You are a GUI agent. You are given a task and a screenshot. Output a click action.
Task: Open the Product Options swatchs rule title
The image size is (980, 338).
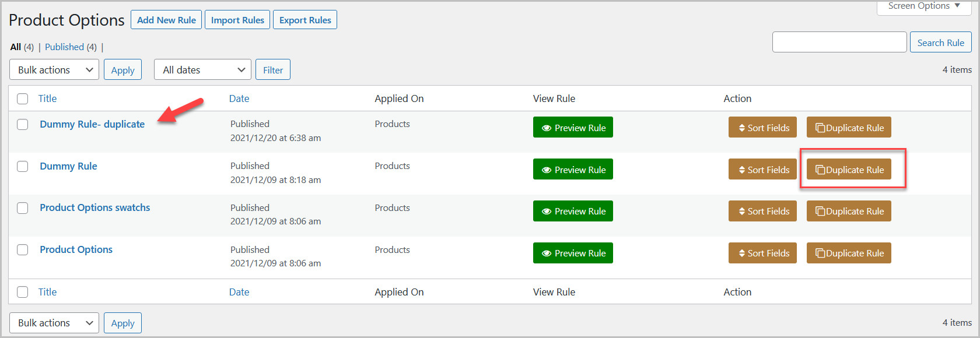coord(94,207)
